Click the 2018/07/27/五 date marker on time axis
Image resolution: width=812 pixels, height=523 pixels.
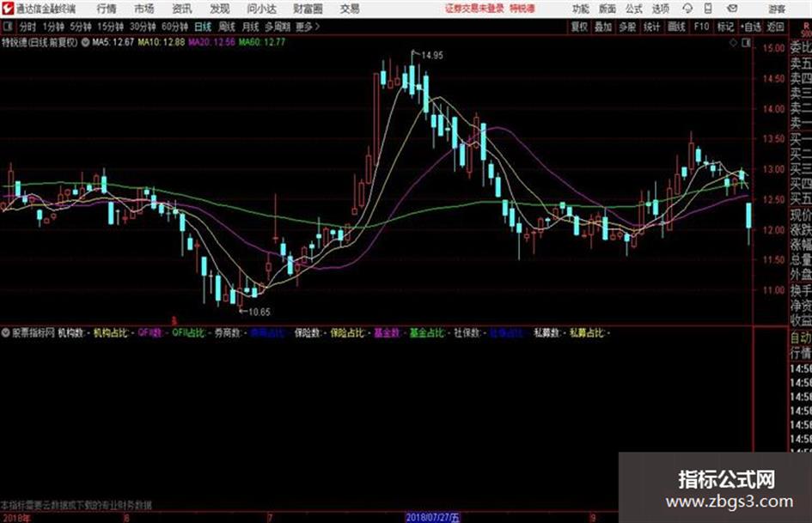[432, 517]
